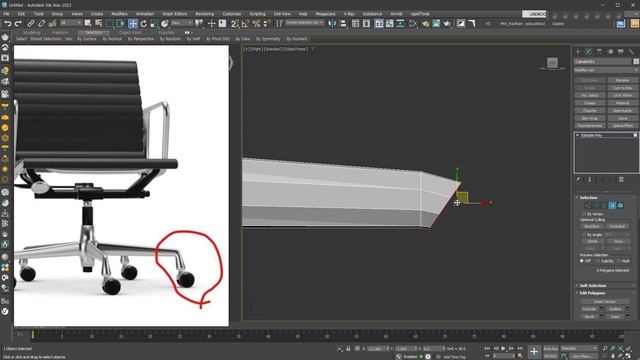The height and width of the screenshot is (360, 640).
Task: Select the Off preview selection radio
Action: coord(582,261)
